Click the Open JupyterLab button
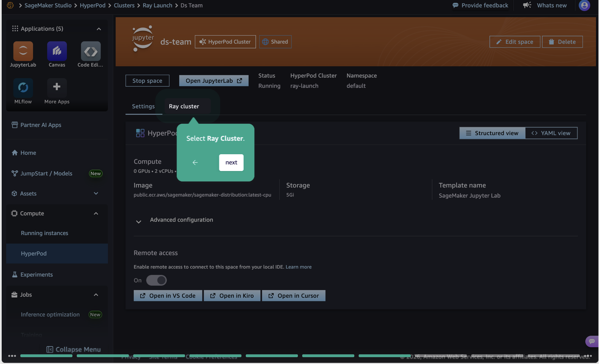 click(x=214, y=81)
